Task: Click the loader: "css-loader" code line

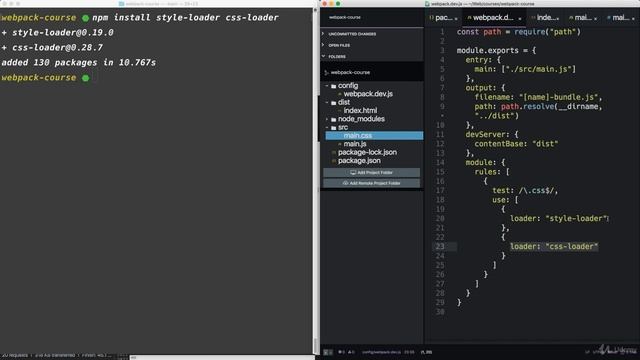Action: tap(554, 247)
